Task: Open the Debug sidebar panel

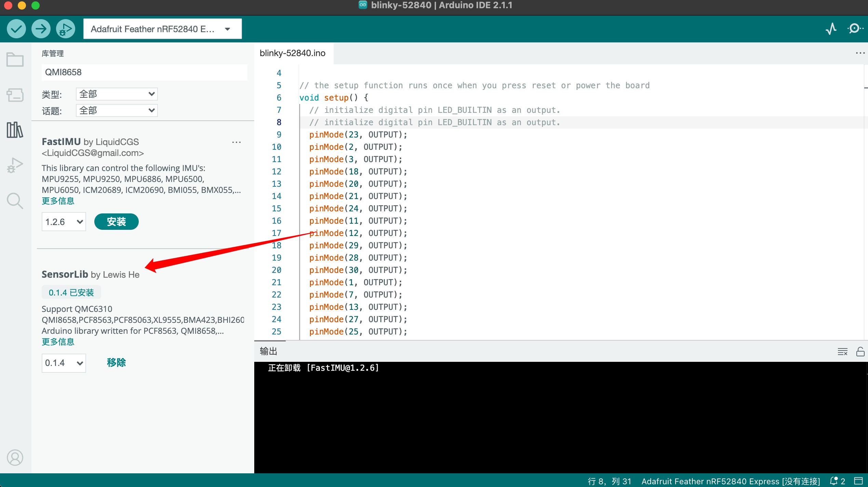Action: point(15,165)
